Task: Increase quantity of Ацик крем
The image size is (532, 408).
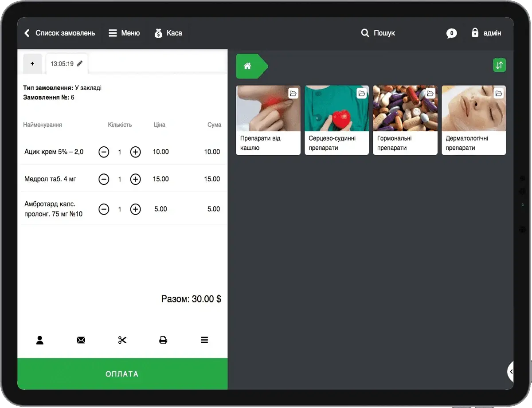Action: click(x=135, y=152)
